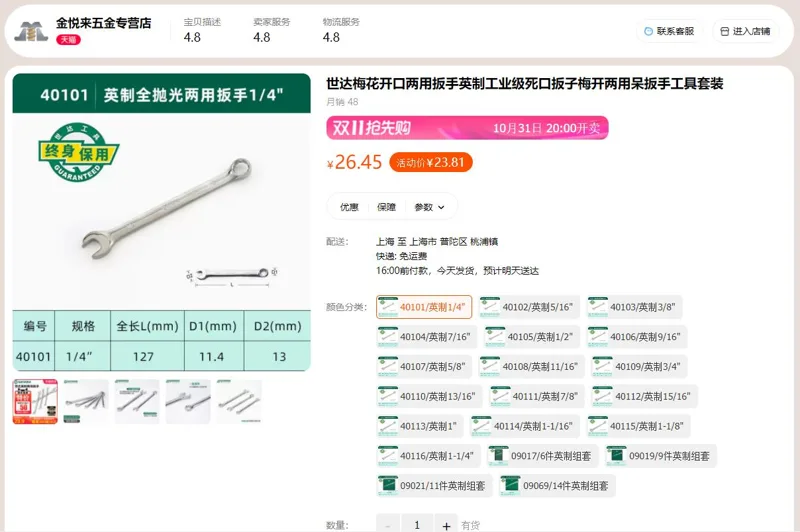800x532 pixels.
Task: Click the 卖家服务 4.8 rating
Action: (271, 30)
